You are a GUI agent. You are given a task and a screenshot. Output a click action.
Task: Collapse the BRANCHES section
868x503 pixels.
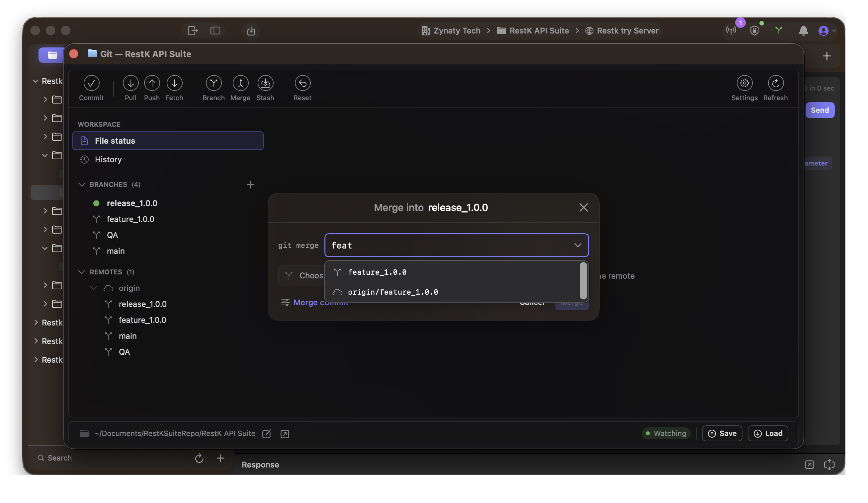coord(82,184)
